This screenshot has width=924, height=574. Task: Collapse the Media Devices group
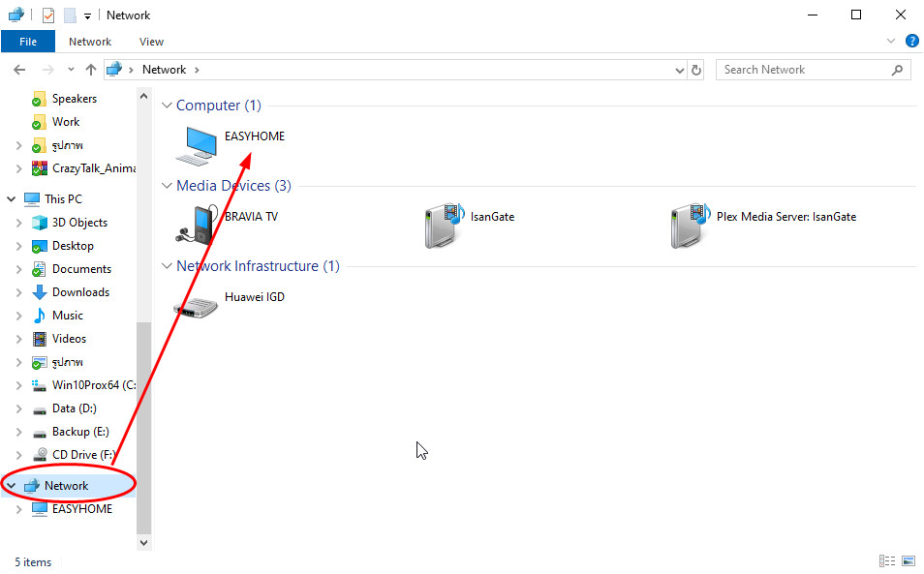[x=167, y=186]
